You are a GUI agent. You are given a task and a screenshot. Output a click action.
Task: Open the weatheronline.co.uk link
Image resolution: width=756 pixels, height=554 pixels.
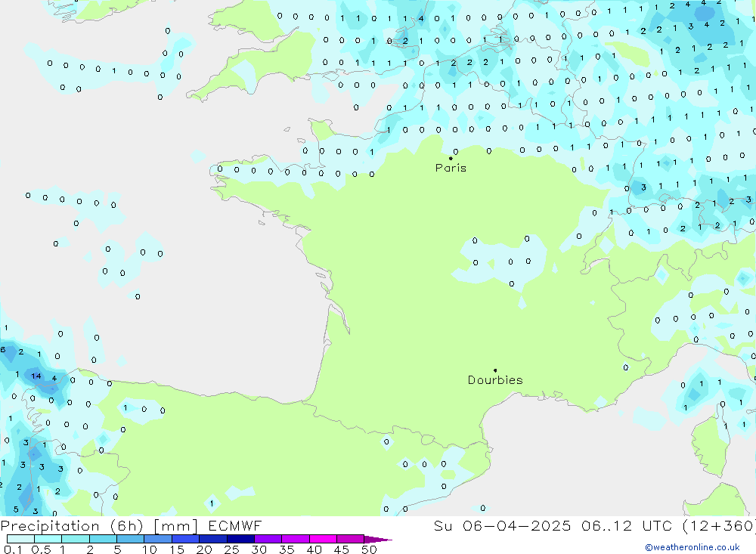pos(692,547)
